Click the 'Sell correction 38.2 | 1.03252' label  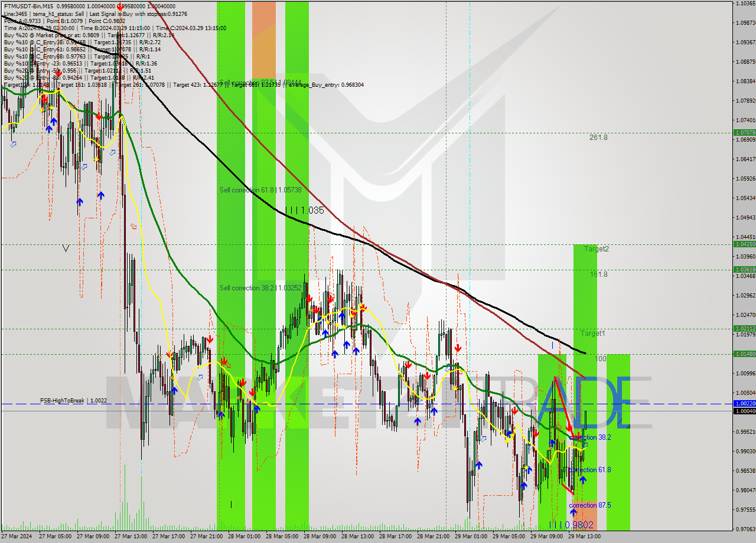[x=260, y=288]
